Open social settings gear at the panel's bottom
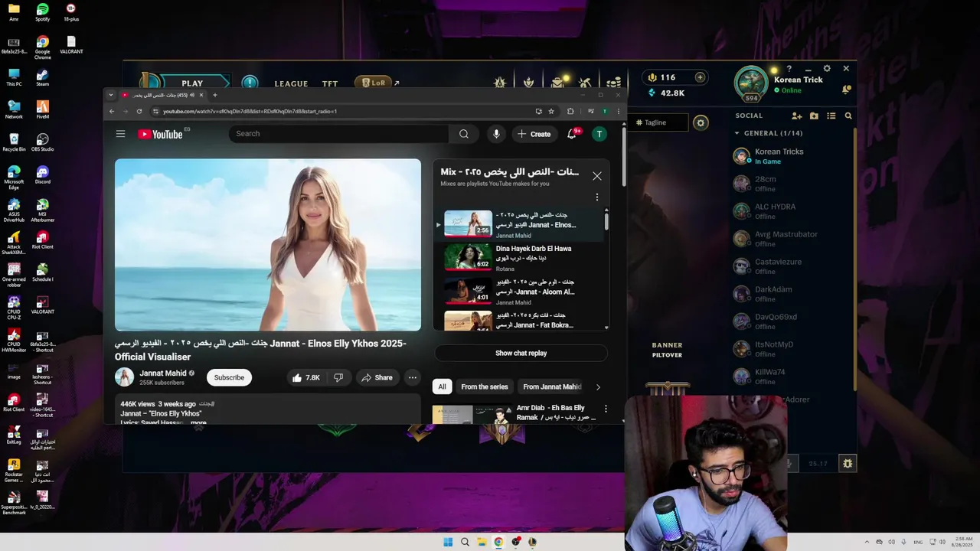The width and height of the screenshot is (980, 551). pos(847,463)
